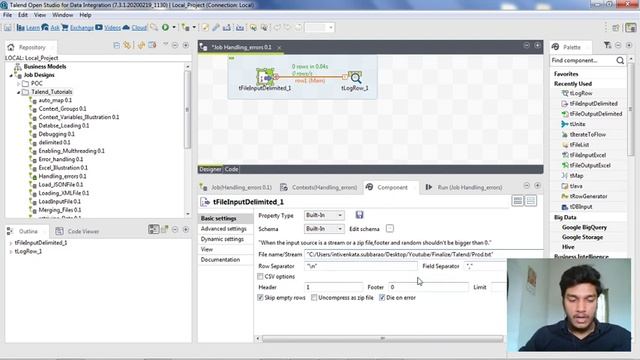This screenshot has width=640, height=360.
Task: Open the Code Viewer tab
Action: click(78, 231)
